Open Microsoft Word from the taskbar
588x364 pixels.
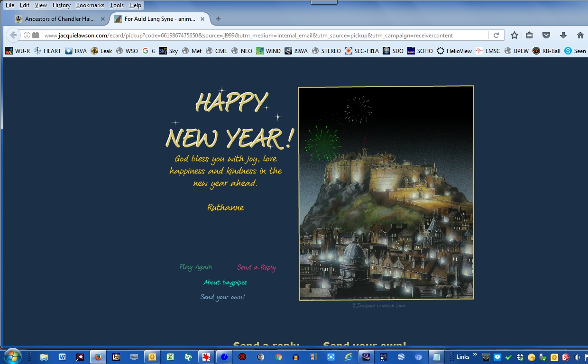coord(62,357)
